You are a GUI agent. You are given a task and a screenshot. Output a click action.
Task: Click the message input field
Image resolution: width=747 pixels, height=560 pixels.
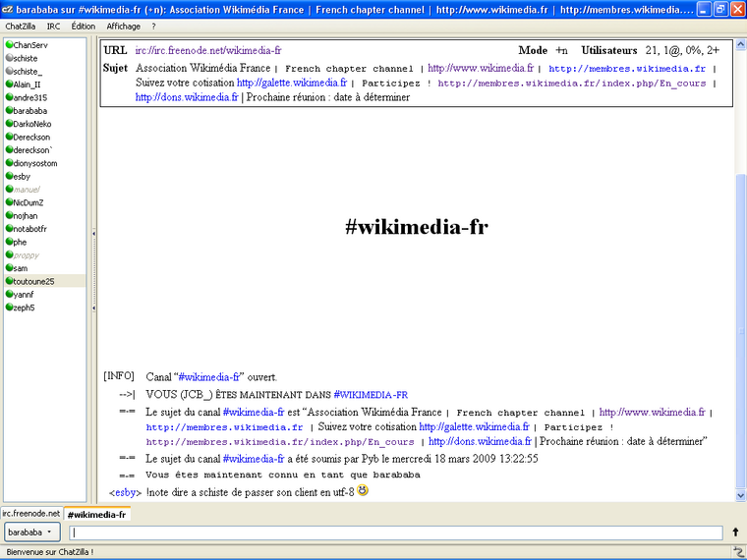pyautogui.click(x=396, y=532)
